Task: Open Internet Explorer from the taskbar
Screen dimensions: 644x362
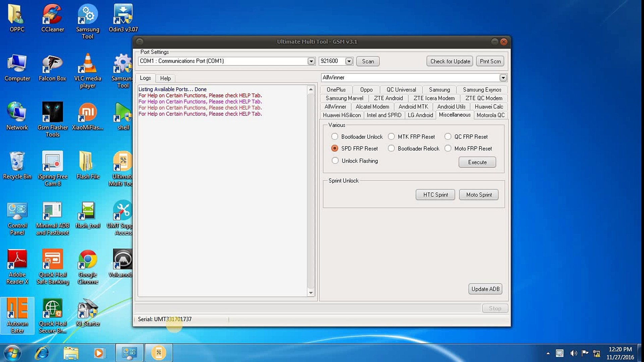Action: point(42,353)
